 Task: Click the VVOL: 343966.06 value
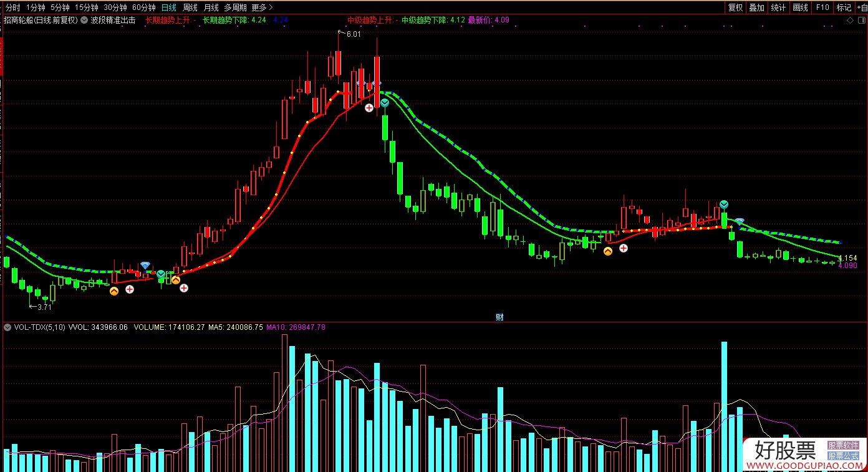[98, 327]
